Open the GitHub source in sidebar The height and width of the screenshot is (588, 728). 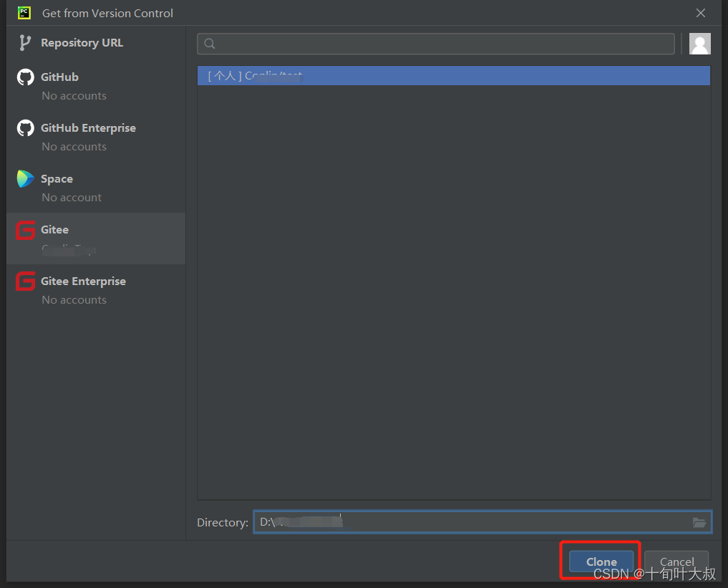click(x=96, y=87)
